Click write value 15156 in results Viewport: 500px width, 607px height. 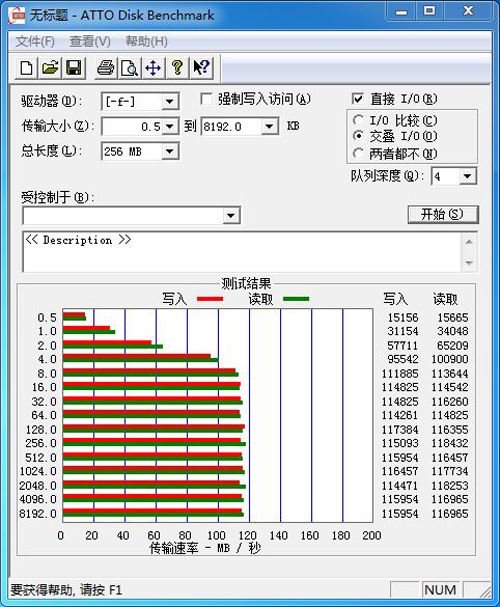(x=402, y=318)
